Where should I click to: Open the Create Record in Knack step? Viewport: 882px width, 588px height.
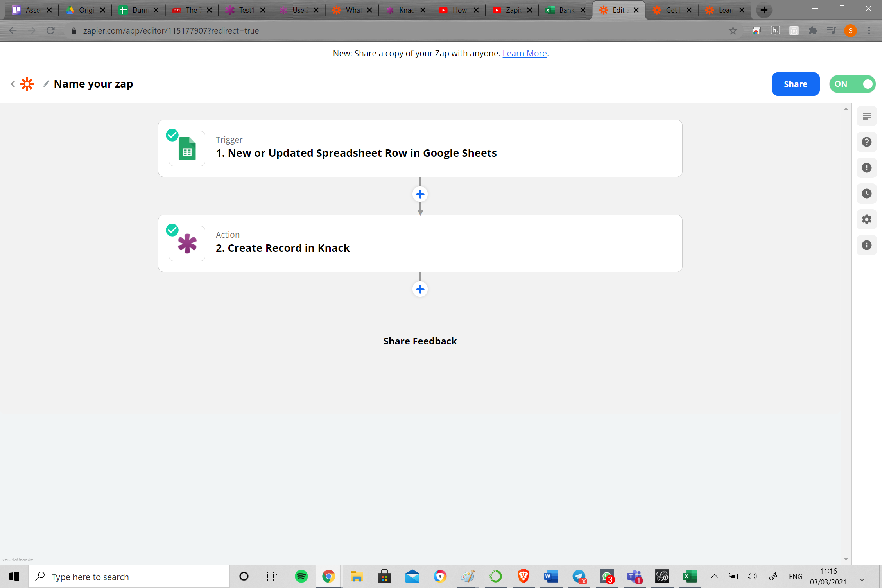tap(420, 244)
